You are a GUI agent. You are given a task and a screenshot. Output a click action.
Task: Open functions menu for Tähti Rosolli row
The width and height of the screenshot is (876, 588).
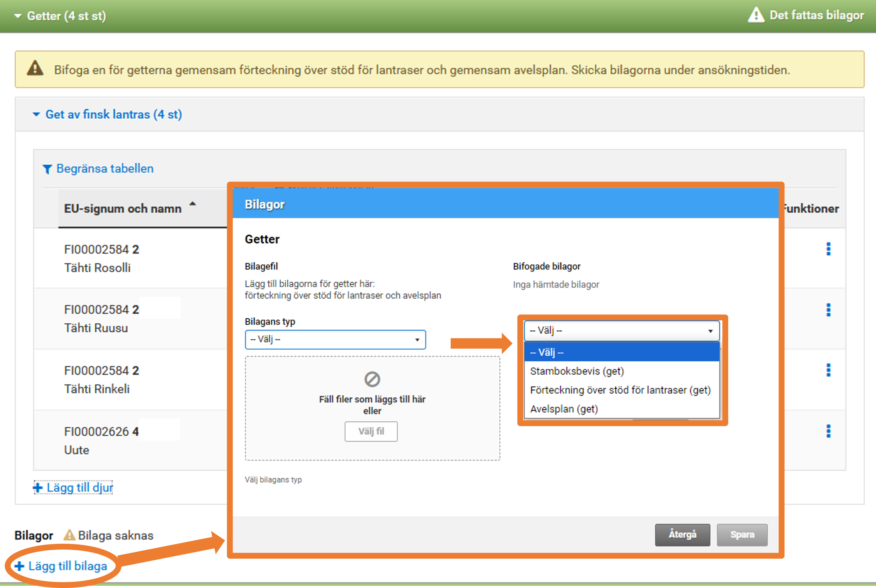828,249
